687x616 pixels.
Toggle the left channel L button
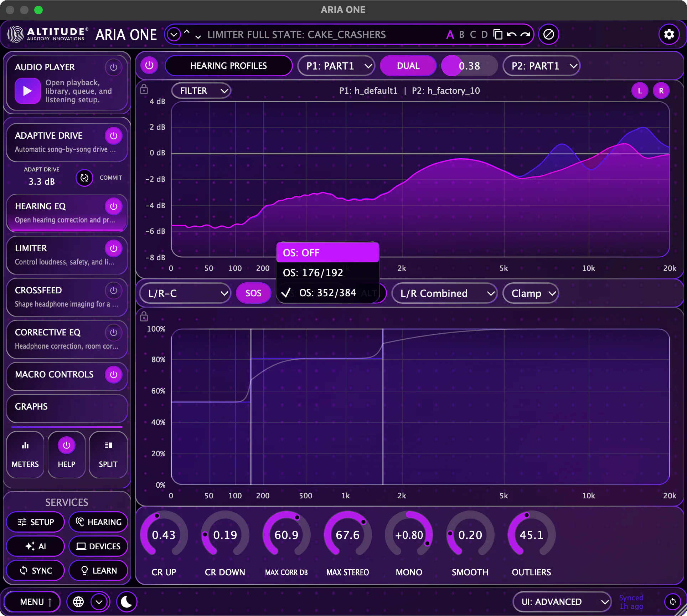point(640,91)
